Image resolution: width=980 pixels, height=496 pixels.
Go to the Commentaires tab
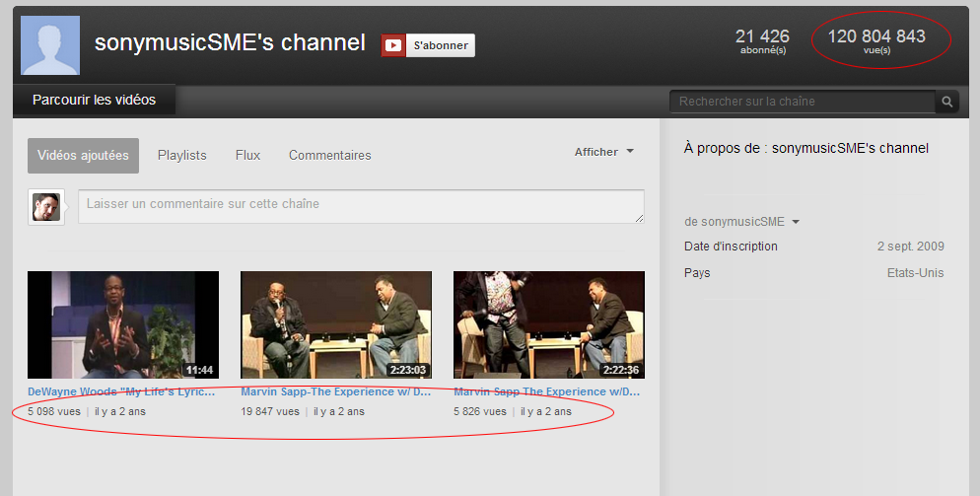point(329,156)
